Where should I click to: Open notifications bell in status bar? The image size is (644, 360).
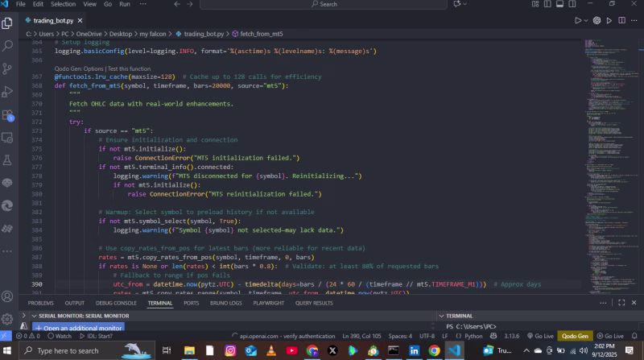(634, 336)
